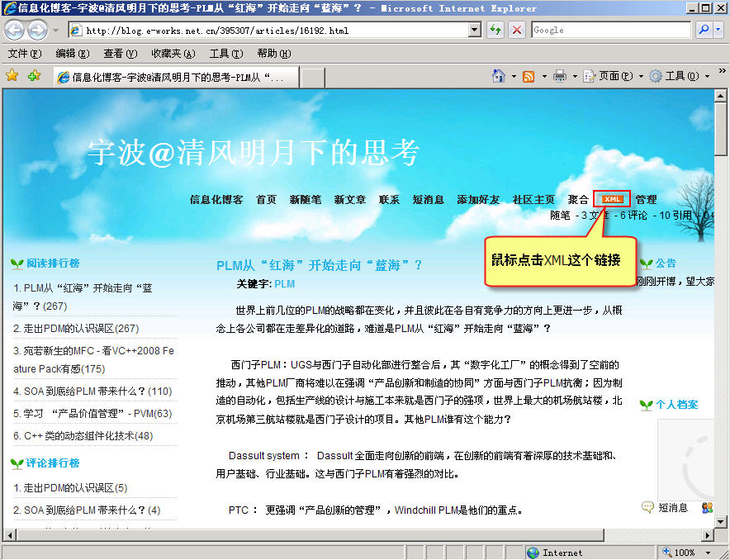Viewport: 730px width, 560px height.
Task: Open a new blank tab button
Action: 312,78
